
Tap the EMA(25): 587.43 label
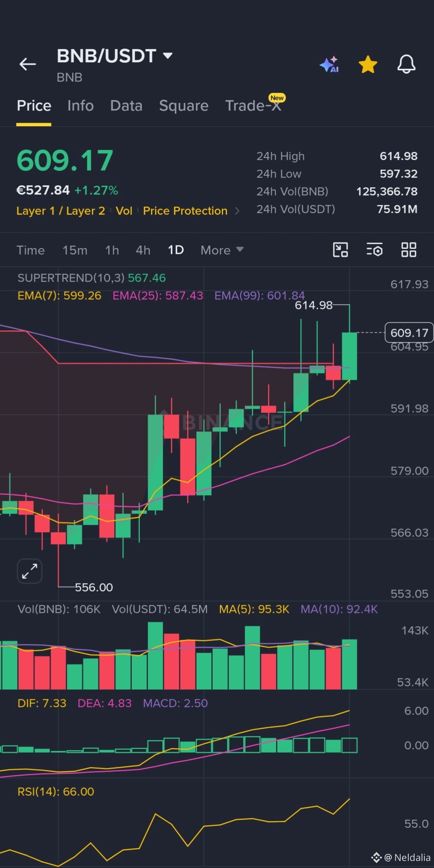(158, 296)
